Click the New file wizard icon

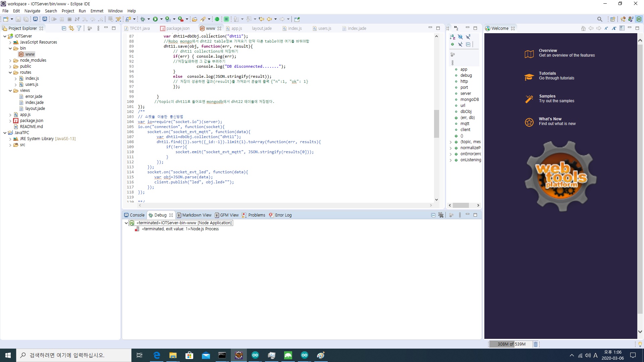(x=6, y=19)
